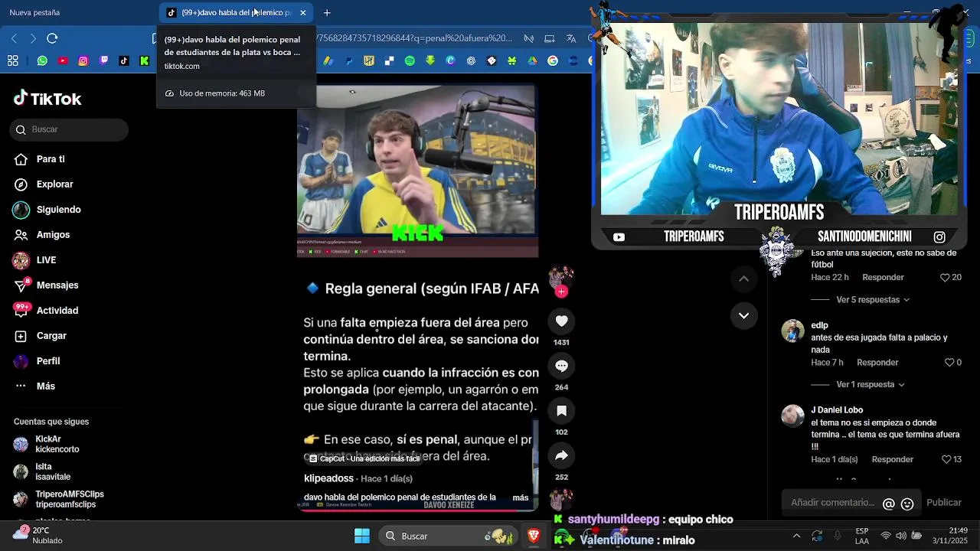Open Cargar to upload a video

pos(41,336)
